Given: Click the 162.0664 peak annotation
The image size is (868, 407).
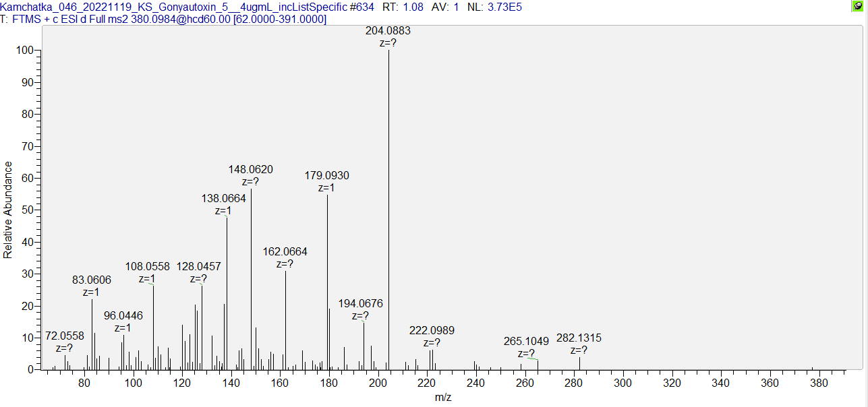Looking at the screenshot, I should [285, 251].
